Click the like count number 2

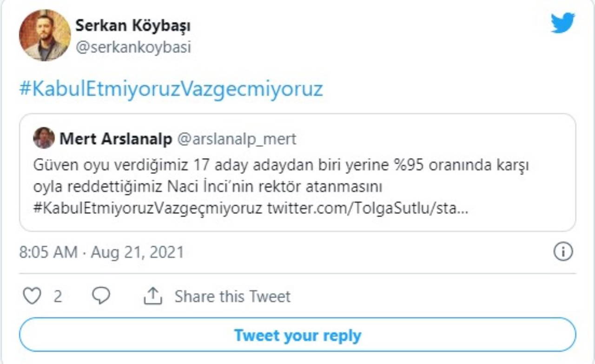tap(58, 297)
